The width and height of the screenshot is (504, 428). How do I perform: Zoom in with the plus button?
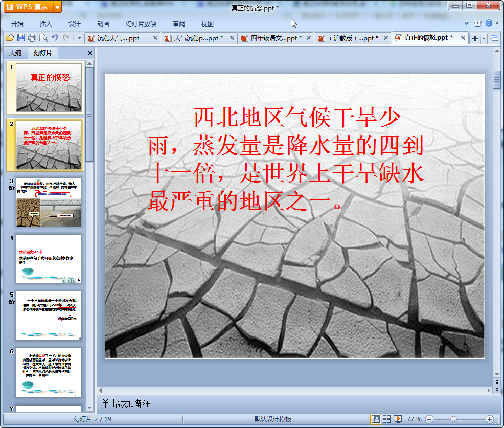(x=490, y=419)
